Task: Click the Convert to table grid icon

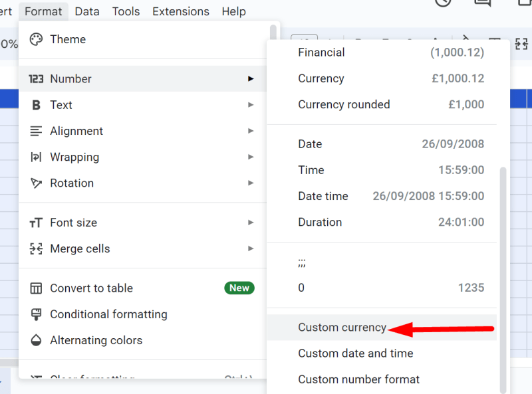Action: pyautogui.click(x=37, y=288)
